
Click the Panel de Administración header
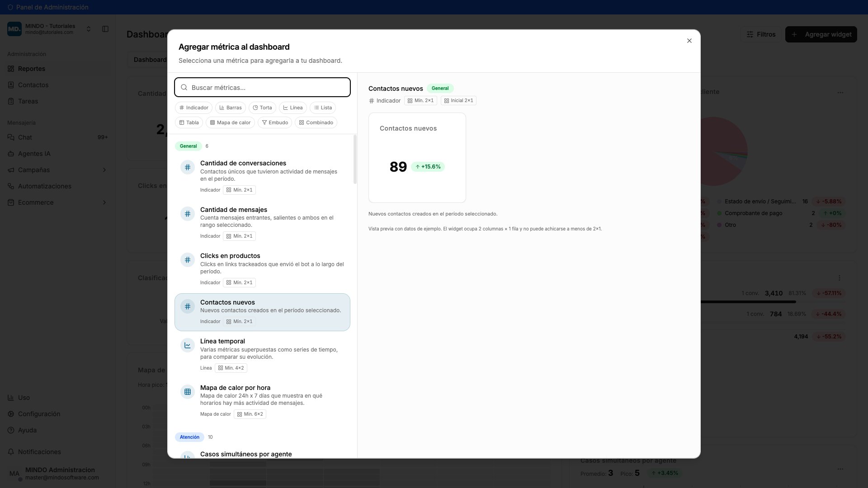48,7
